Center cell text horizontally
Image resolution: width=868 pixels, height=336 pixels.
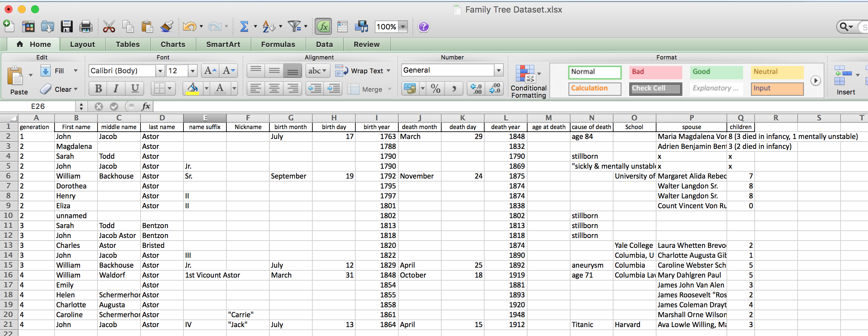click(x=274, y=89)
